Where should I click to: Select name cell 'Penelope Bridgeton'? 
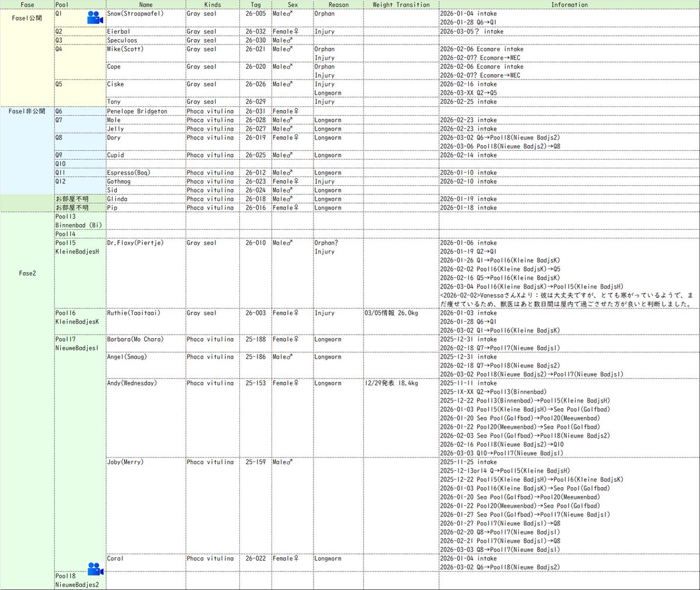tap(146, 111)
